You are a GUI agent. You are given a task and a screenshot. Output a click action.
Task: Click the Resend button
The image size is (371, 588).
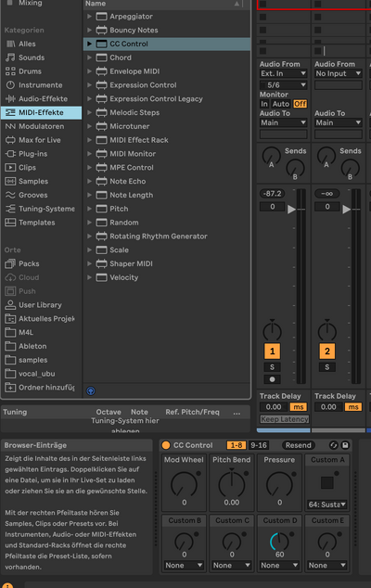299,445
